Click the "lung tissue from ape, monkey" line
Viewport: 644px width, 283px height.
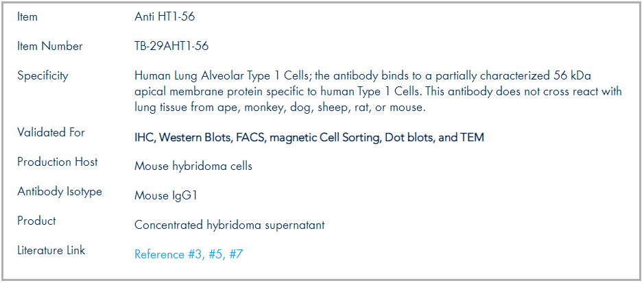point(279,108)
